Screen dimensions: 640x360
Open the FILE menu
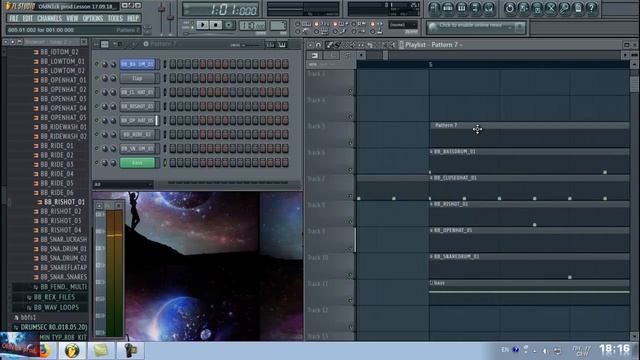click(x=13, y=18)
